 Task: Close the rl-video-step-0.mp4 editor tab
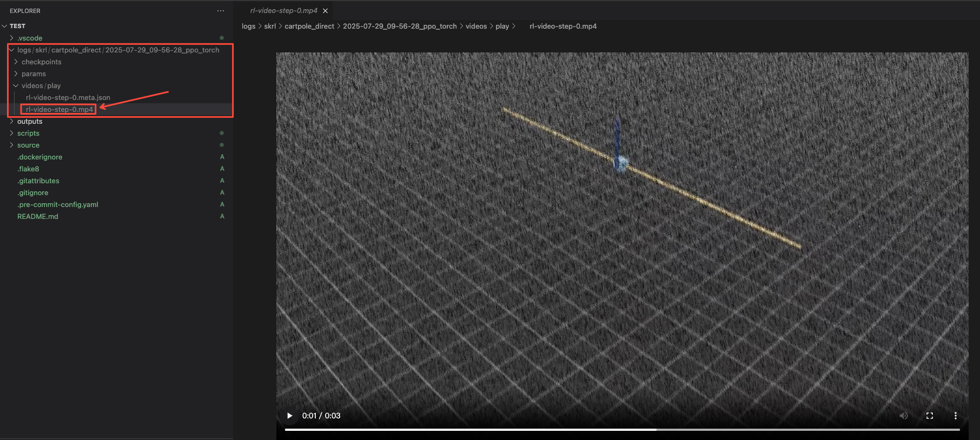pos(326,11)
